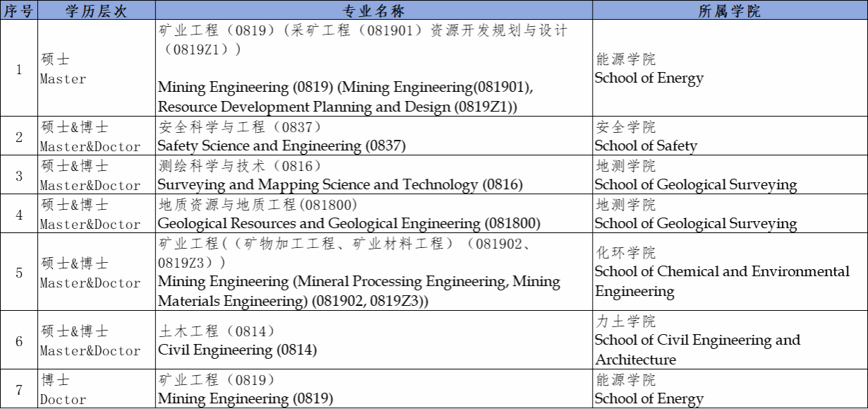This screenshot has height=409, width=868.
Task: Select Mineral Processing Engineering major cell
Action: 358,281
